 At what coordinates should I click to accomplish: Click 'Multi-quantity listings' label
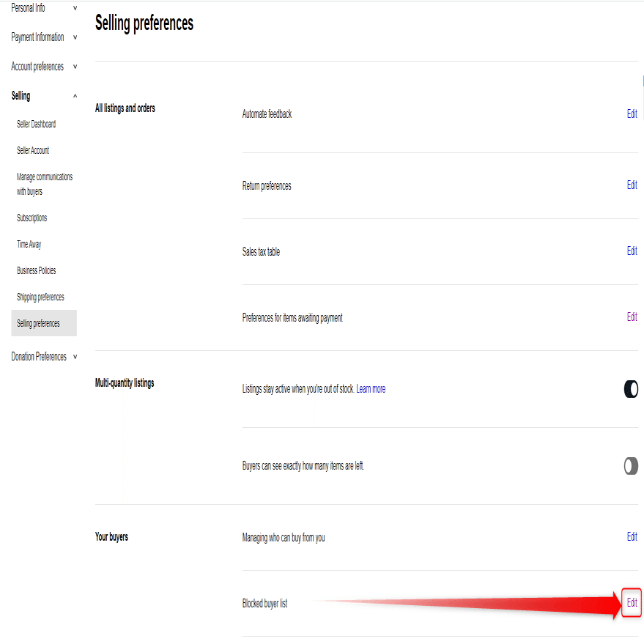tap(125, 383)
